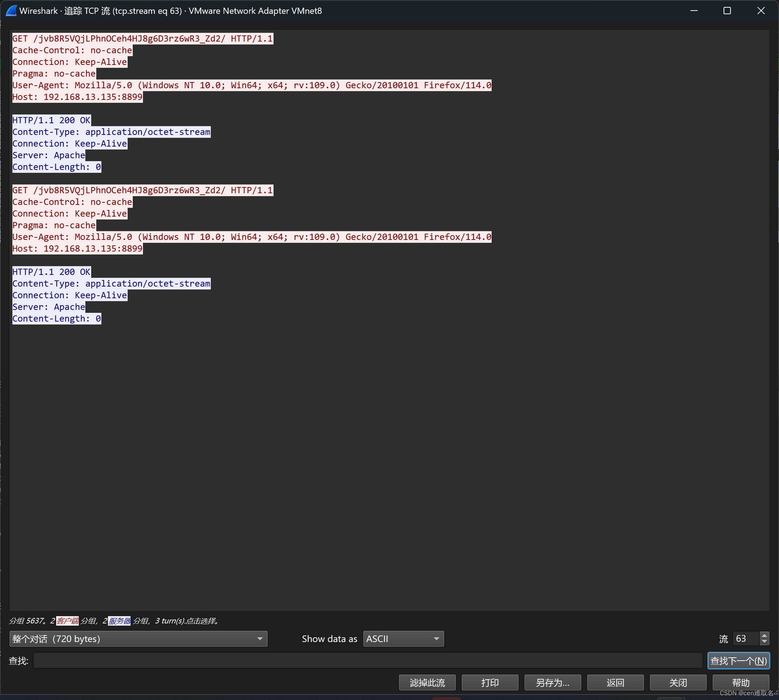Decrease the stream number using down arrow
Screen dimensions: 779x700
coord(764,642)
